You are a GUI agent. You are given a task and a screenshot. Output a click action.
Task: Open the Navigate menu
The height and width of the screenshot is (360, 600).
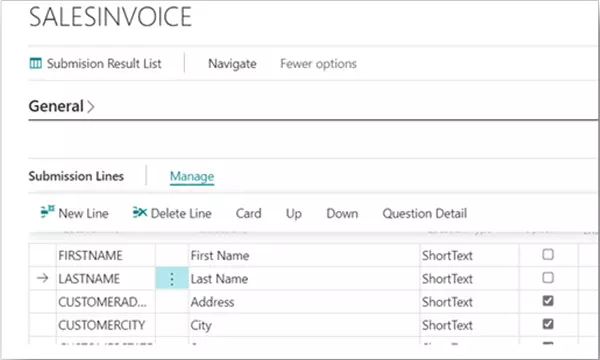point(232,64)
